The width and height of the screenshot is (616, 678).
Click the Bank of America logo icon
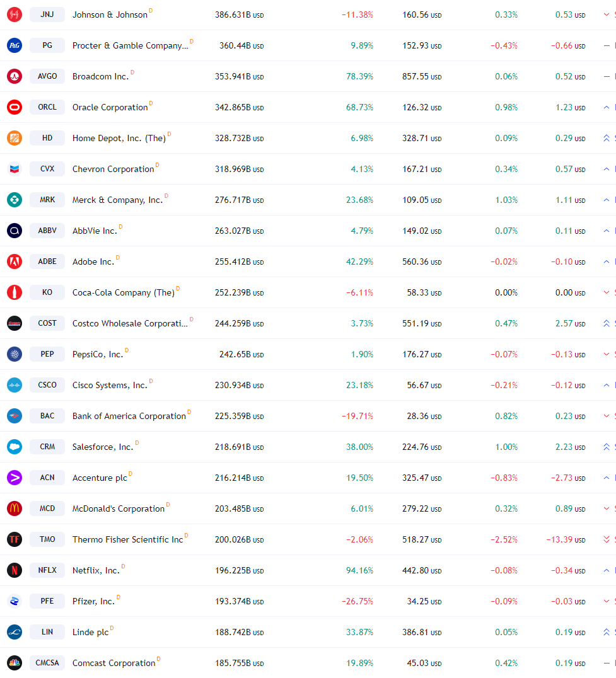[x=15, y=416]
